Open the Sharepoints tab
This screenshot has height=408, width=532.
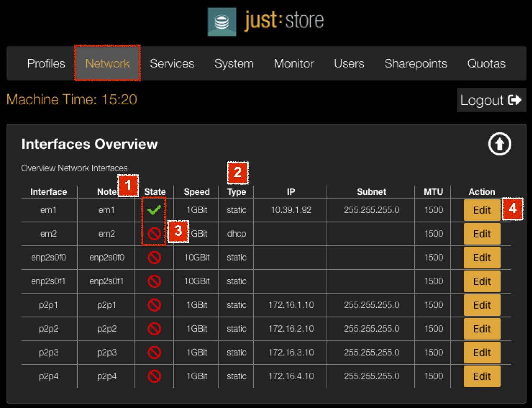click(x=416, y=63)
